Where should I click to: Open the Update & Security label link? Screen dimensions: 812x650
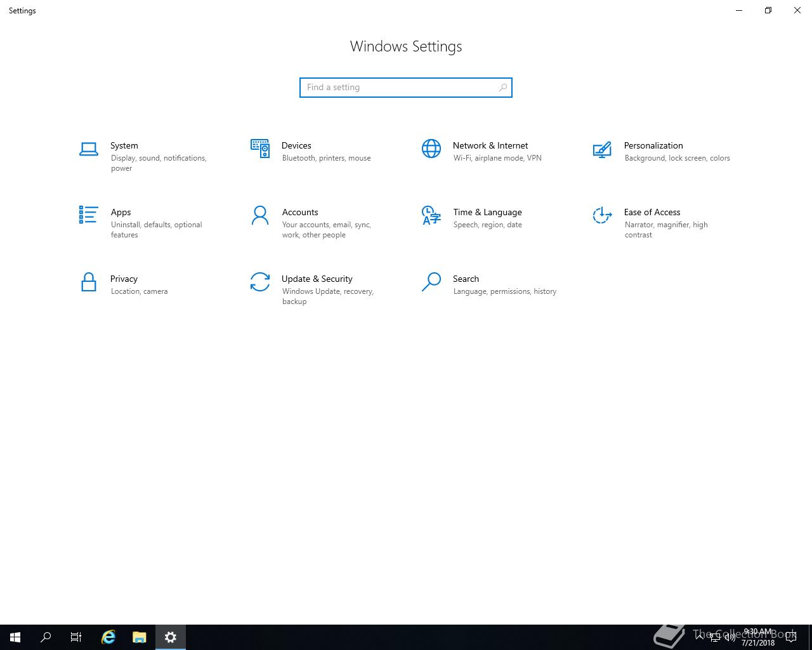tap(317, 279)
